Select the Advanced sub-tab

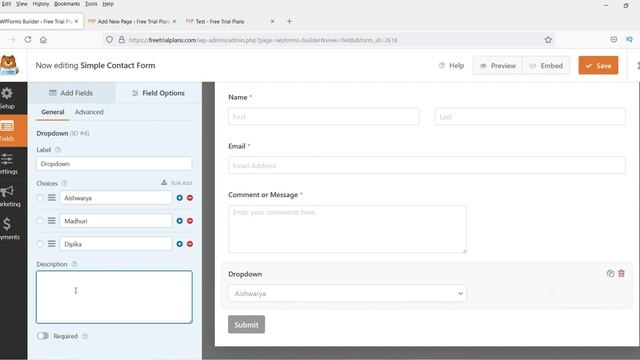[x=89, y=112]
